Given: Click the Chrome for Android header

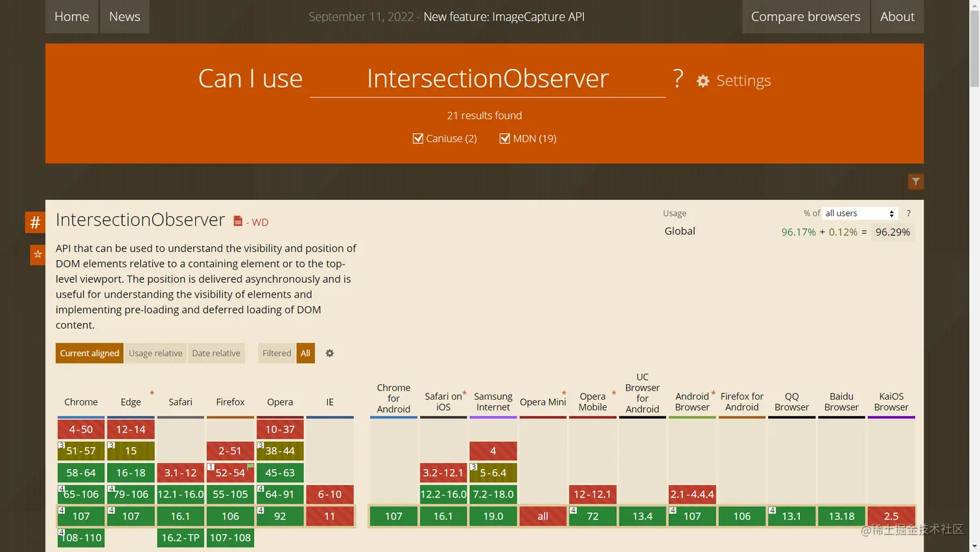Looking at the screenshot, I should 393,398.
